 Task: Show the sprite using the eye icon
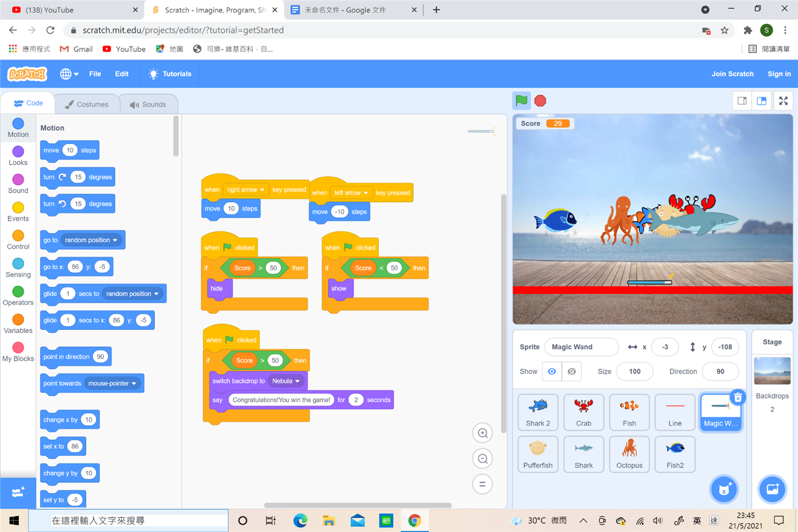click(552, 372)
